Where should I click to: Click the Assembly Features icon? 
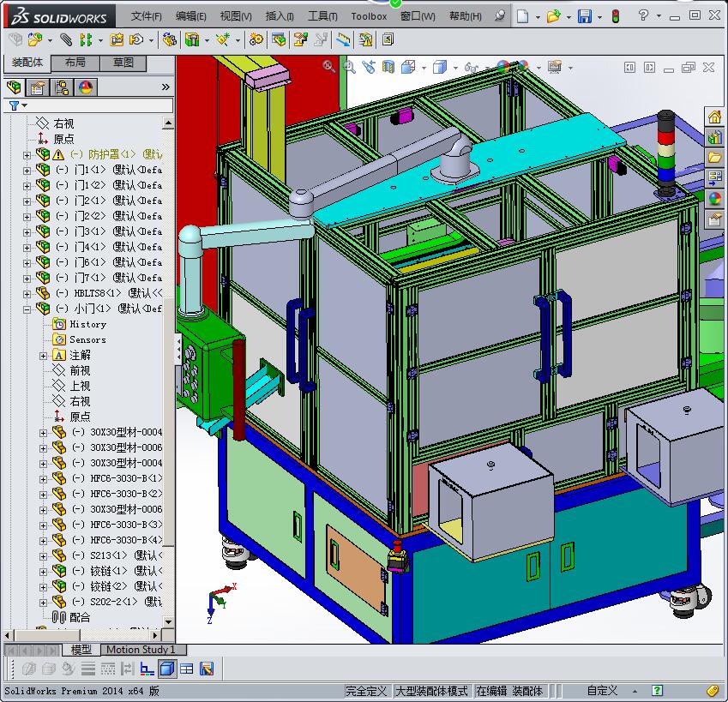point(192,40)
